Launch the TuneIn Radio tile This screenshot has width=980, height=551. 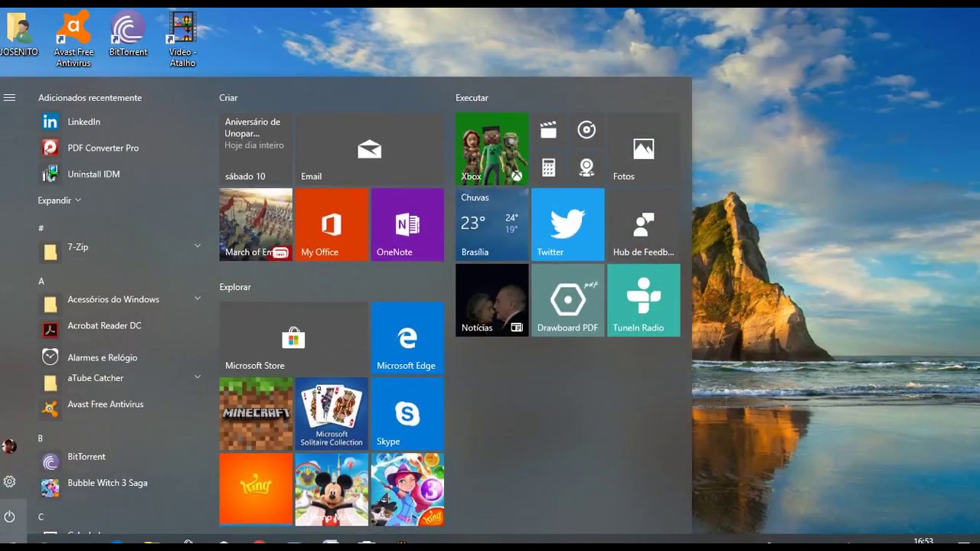(x=643, y=300)
